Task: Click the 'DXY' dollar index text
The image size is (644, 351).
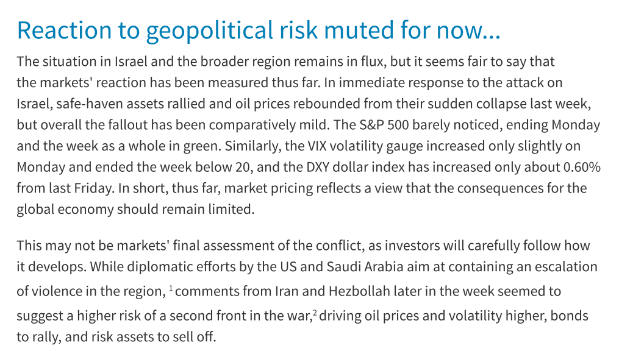Action: point(317,167)
